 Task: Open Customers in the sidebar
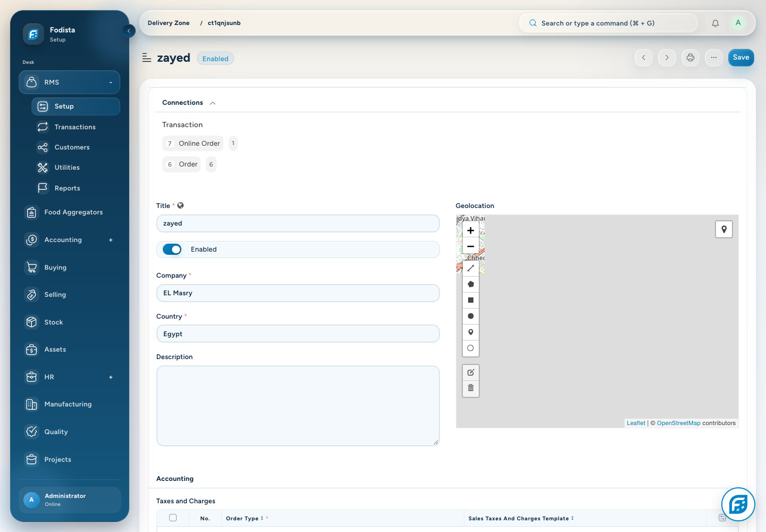[76, 147]
